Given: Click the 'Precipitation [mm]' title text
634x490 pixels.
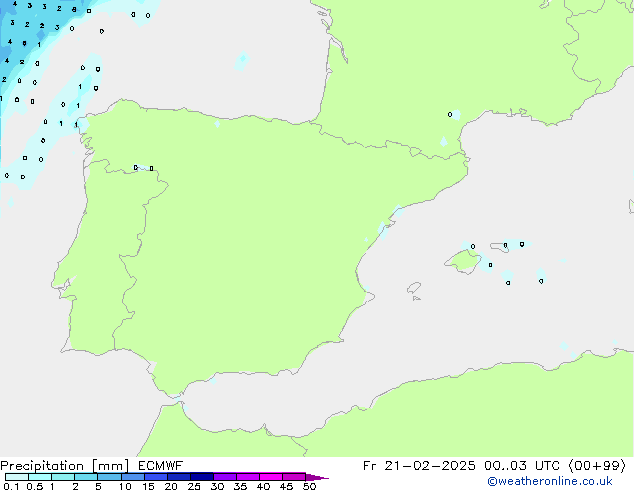Looking at the screenshot, I should coord(65,466).
